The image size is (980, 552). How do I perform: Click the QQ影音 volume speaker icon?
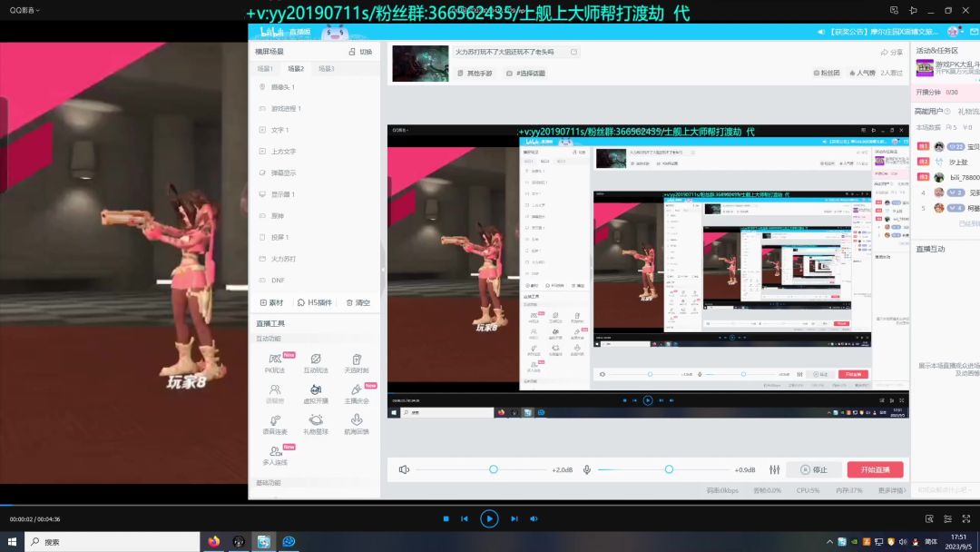point(534,519)
